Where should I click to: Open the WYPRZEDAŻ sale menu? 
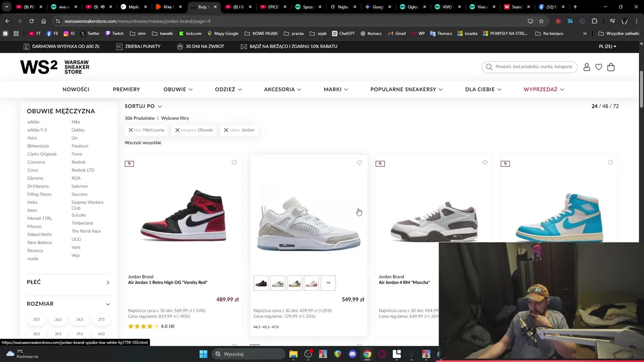point(544,89)
